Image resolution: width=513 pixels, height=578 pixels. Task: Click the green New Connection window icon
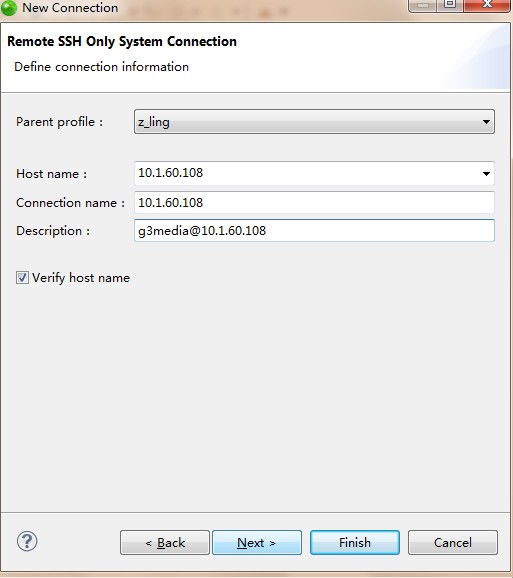point(8,8)
